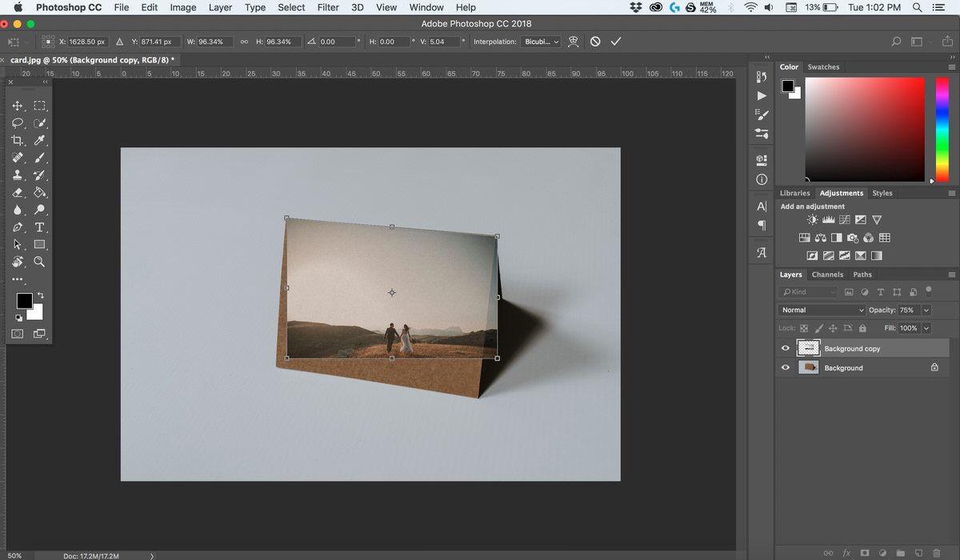This screenshot has height=560, width=960.
Task: Click the rotation angle input field
Action: (x=336, y=42)
